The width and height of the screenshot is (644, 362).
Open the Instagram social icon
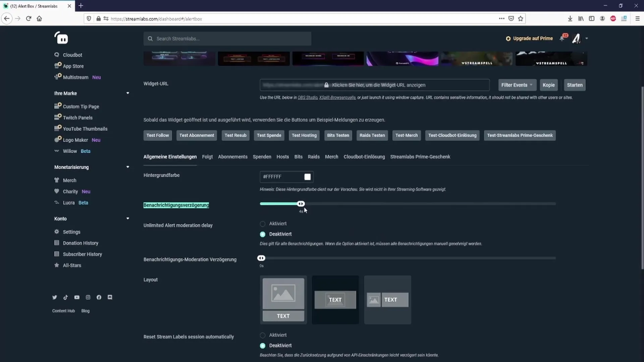pyautogui.click(x=88, y=297)
